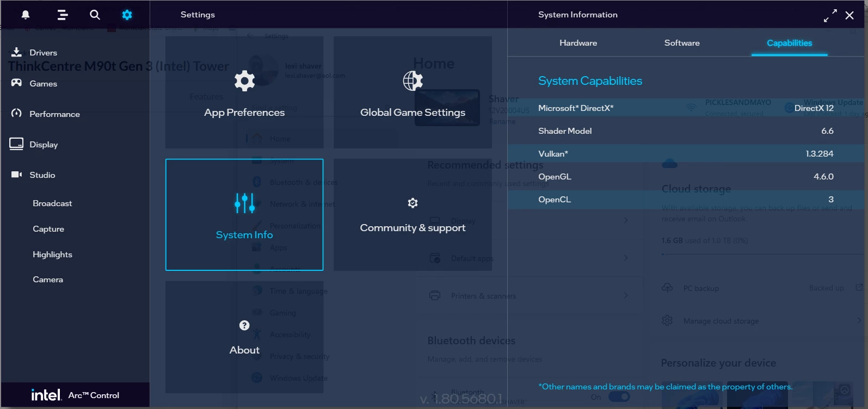Open Capture under Studio
The width and height of the screenshot is (868, 409).
coord(48,229)
